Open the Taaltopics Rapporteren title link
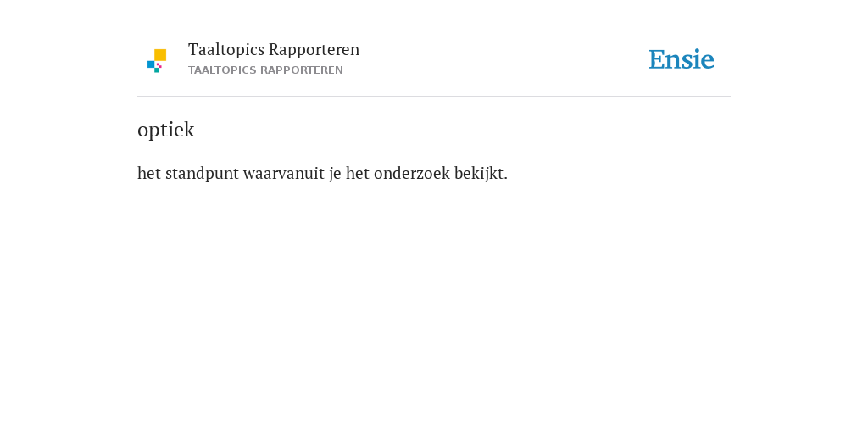The width and height of the screenshot is (868, 434). [x=274, y=50]
